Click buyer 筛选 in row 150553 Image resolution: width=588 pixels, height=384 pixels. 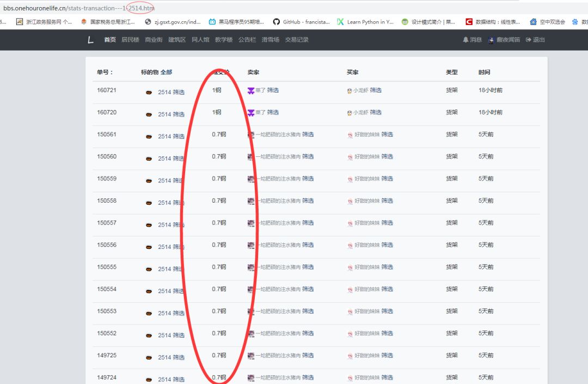387,311
